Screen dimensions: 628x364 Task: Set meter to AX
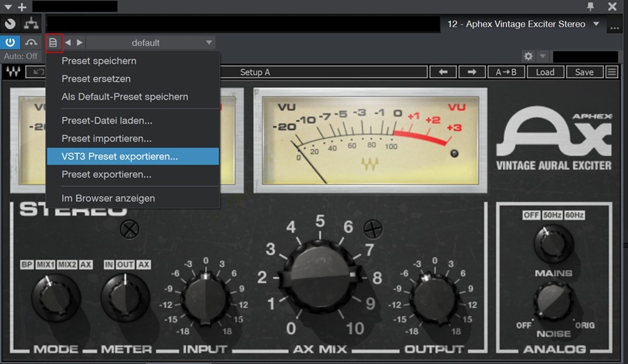(143, 265)
